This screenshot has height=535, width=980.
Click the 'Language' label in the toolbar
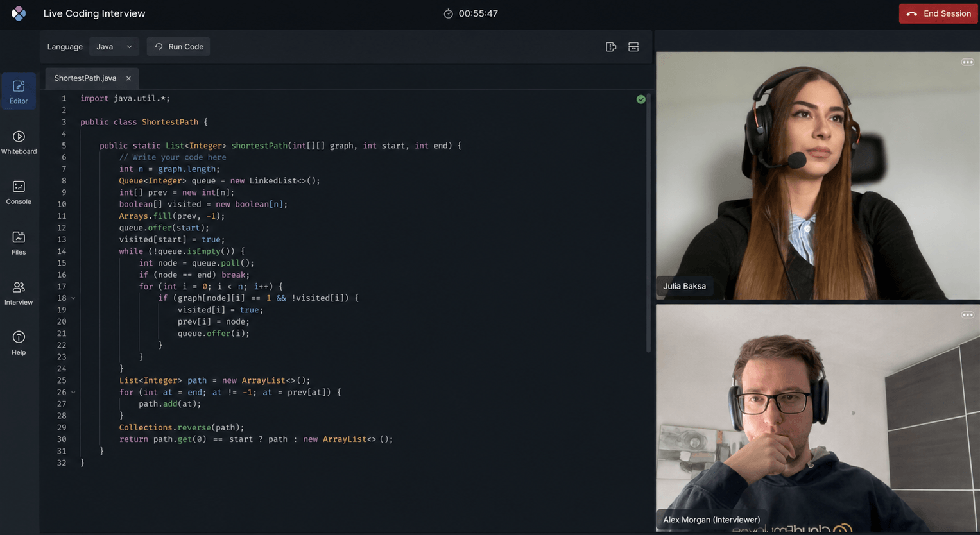[65, 47]
